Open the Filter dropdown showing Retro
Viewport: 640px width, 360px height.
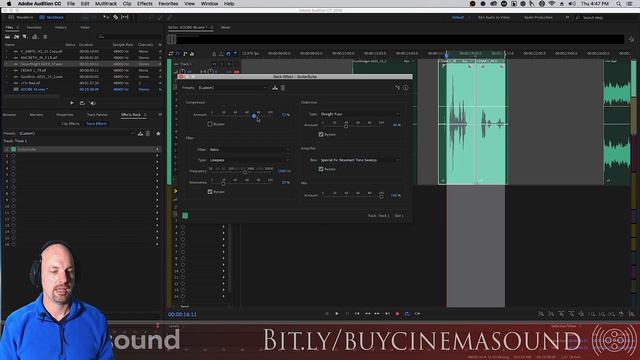point(249,150)
